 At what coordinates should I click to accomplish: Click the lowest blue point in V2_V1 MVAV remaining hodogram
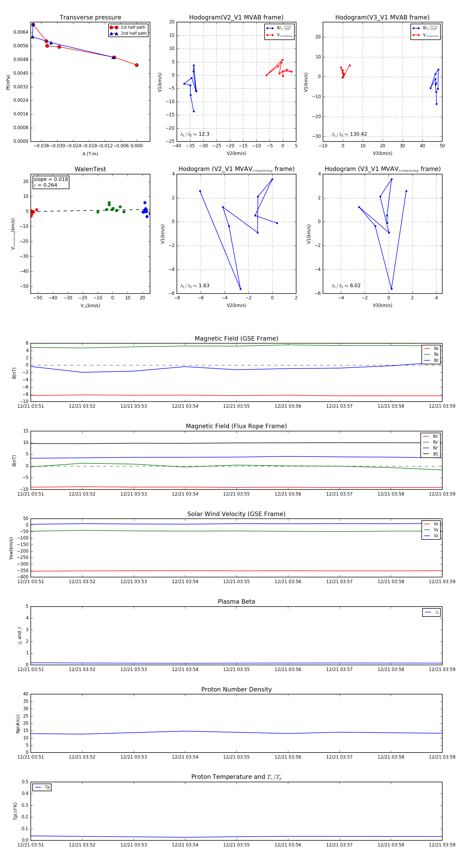click(240, 289)
